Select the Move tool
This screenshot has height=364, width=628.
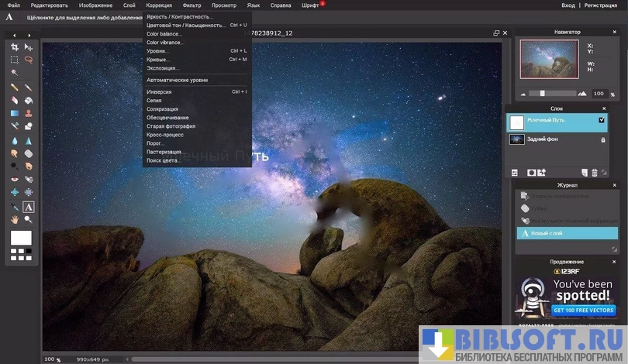(29, 48)
